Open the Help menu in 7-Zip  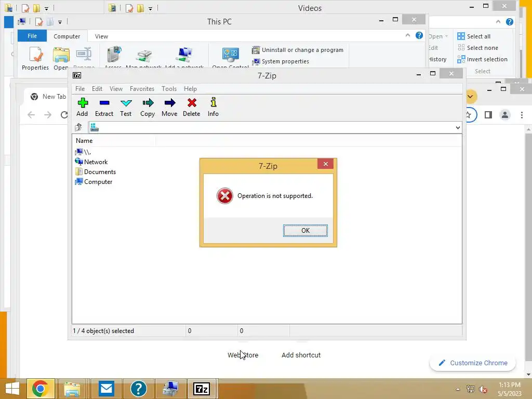click(x=190, y=88)
